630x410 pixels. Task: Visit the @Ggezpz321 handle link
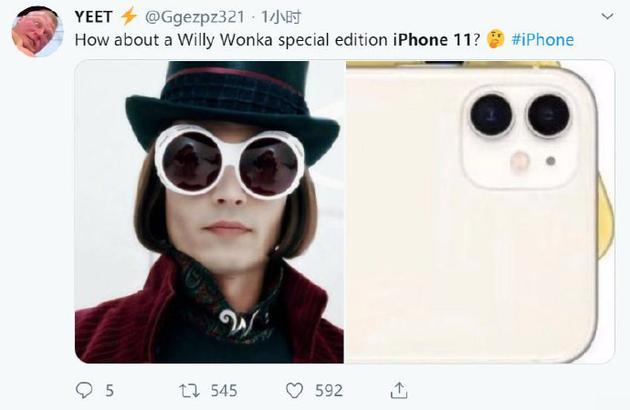pyautogui.click(x=194, y=17)
